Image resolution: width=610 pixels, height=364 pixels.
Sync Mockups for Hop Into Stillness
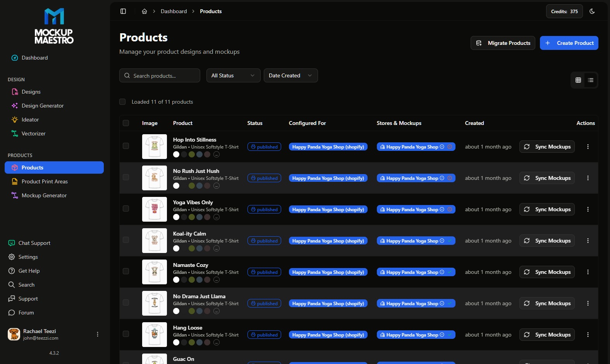547,147
